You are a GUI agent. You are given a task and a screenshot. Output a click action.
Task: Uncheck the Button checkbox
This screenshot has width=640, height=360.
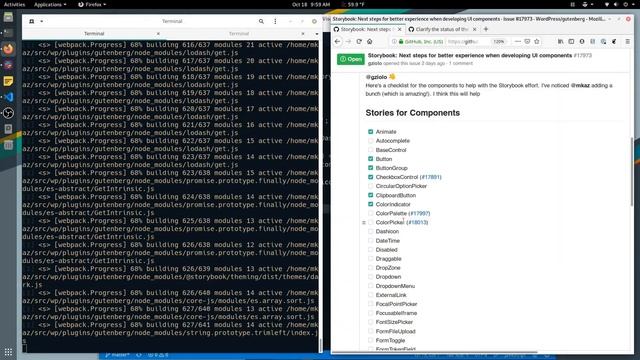tap(371, 159)
